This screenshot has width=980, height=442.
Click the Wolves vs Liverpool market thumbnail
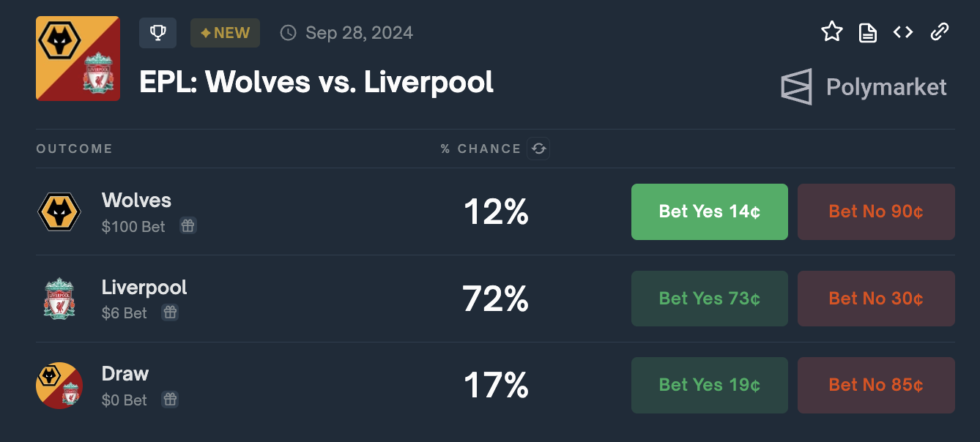78,59
